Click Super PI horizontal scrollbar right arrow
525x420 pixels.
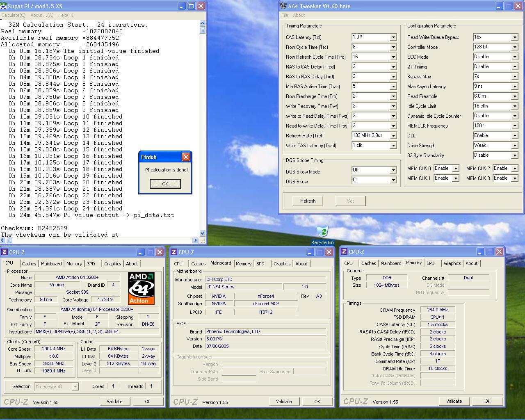pos(196,240)
